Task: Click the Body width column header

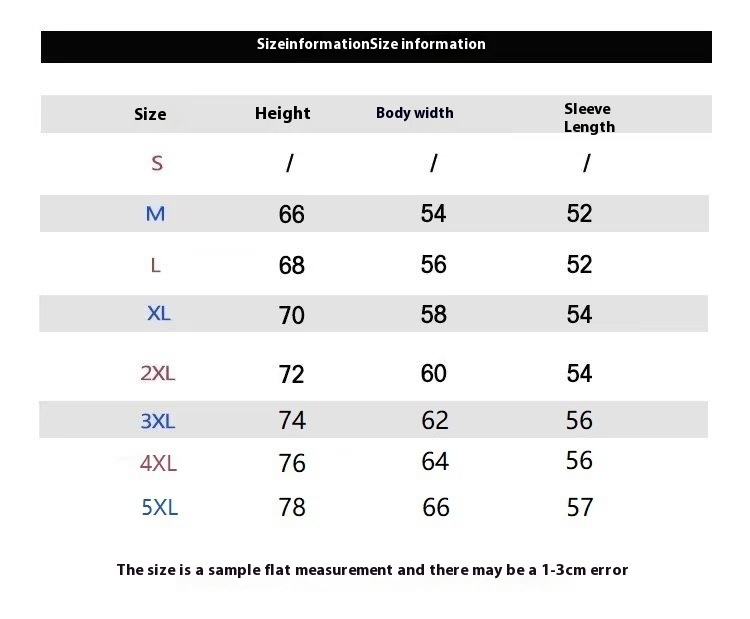Action: 414,113
